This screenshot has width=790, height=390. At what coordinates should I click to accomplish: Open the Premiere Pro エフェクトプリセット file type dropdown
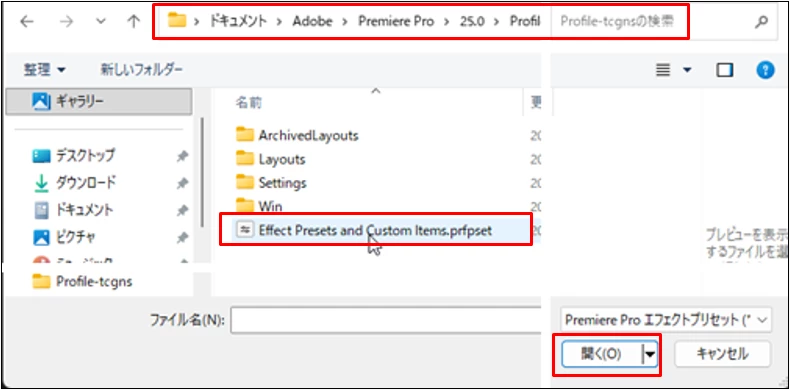click(666, 319)
